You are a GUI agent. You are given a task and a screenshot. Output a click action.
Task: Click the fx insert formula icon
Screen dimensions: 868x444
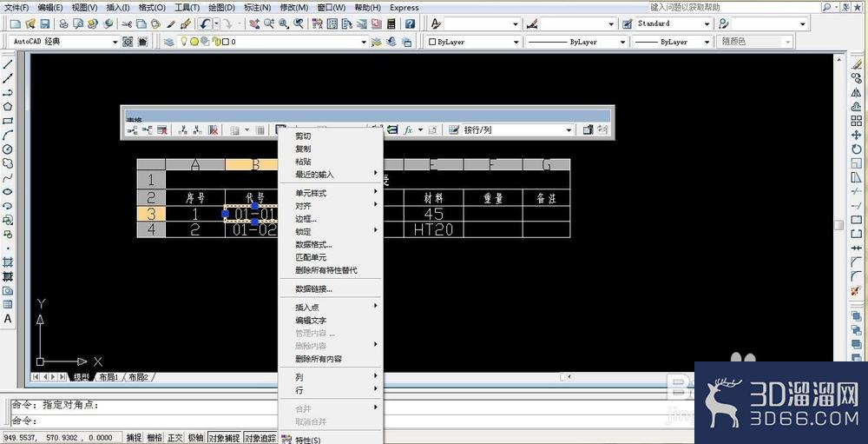[408, 129]
